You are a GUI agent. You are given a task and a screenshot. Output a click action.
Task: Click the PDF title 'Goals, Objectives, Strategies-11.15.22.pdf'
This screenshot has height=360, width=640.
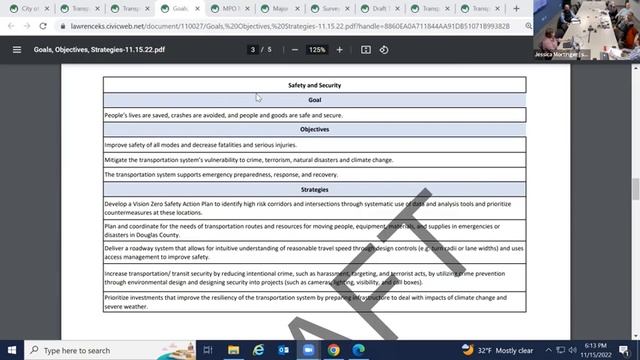click(x=99, y=50)
